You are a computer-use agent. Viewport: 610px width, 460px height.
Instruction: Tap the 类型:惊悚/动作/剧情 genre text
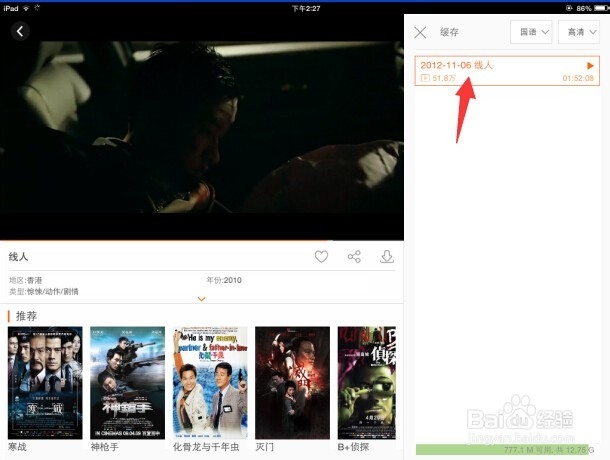coord(44,291)
